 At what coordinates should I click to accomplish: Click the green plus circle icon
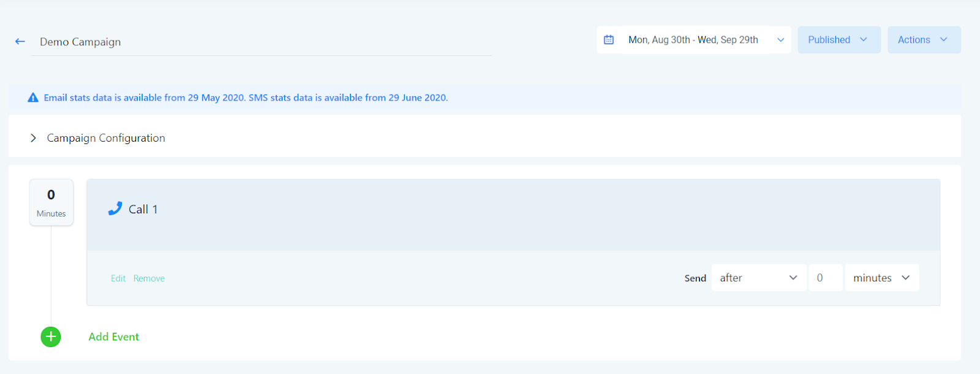pos(51,337)
